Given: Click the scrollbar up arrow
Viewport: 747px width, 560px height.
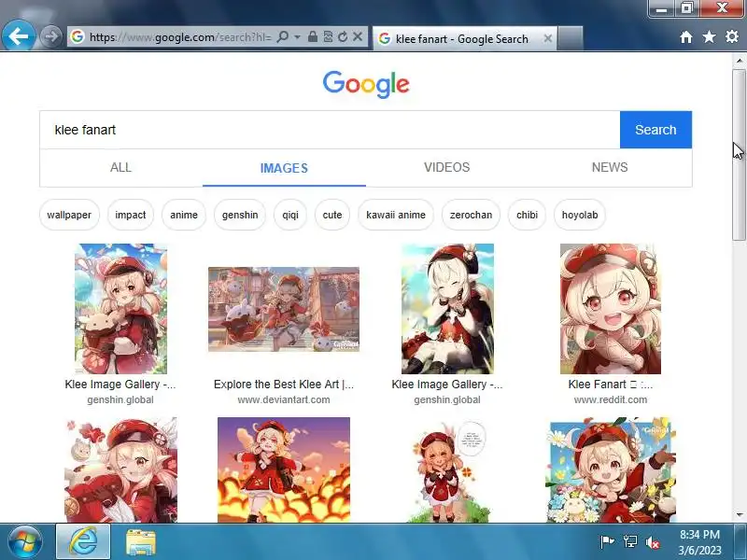Looking at the screenshot, I should coord(739,61).
